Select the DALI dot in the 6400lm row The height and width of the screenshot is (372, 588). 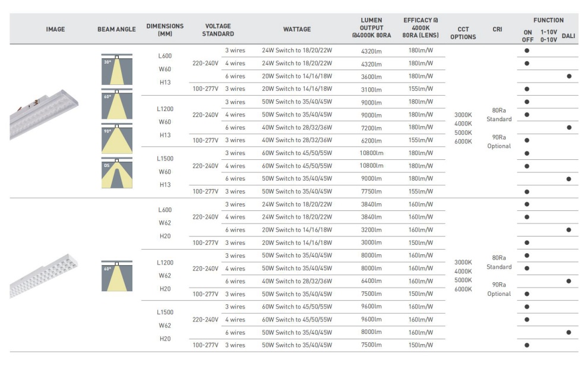pos(568,281)
